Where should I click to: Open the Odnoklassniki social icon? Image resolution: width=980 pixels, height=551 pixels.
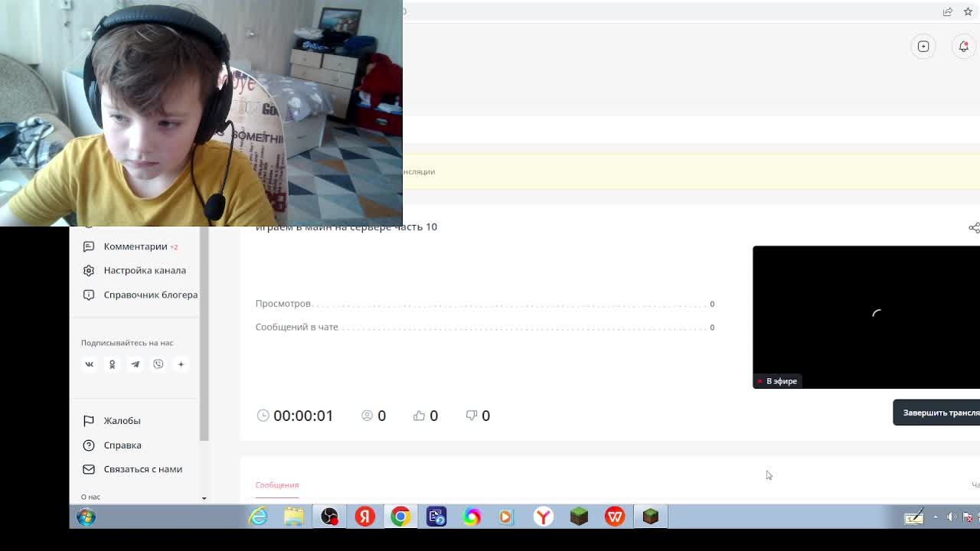click(112, 364)
